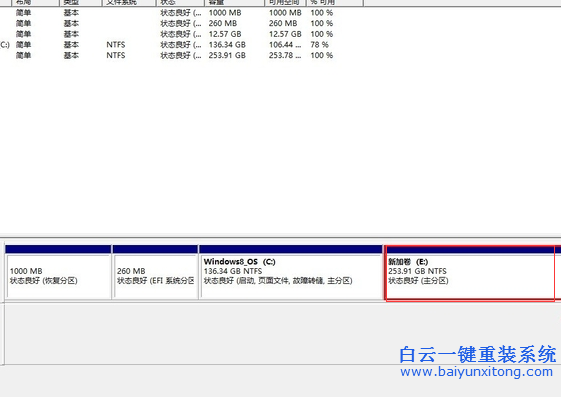Click 100 % cell in 1000 MB row
This screenshot has width=561, height=397.
tap(322, 13)
